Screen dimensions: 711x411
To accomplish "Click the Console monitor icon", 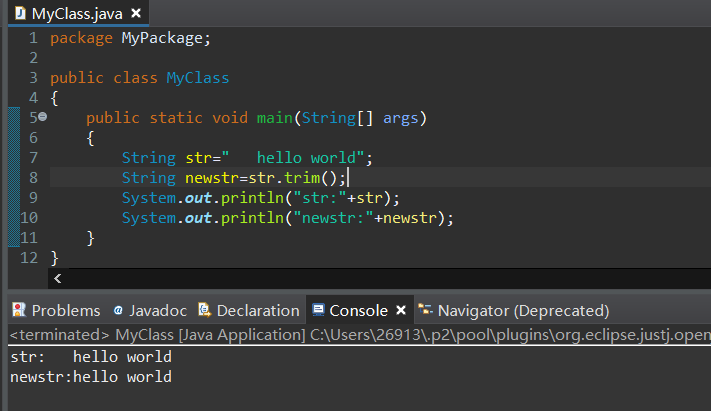I will (x=318, y=310).
